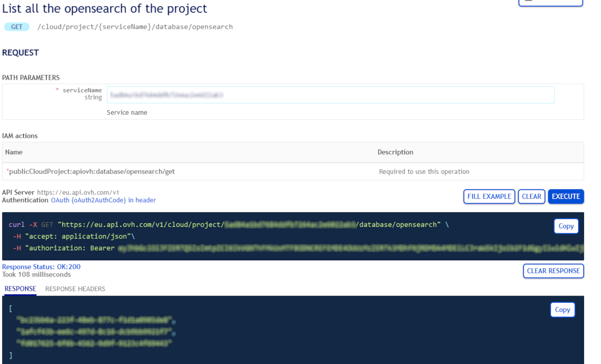Screen dimensions: 601x364
Task: Switch to the RESPONSE HEADERS tab
Action: tap(75, 289)
